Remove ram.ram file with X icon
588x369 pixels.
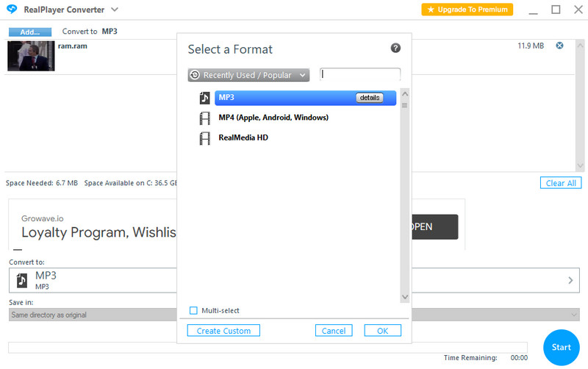(x=559, y=46)
